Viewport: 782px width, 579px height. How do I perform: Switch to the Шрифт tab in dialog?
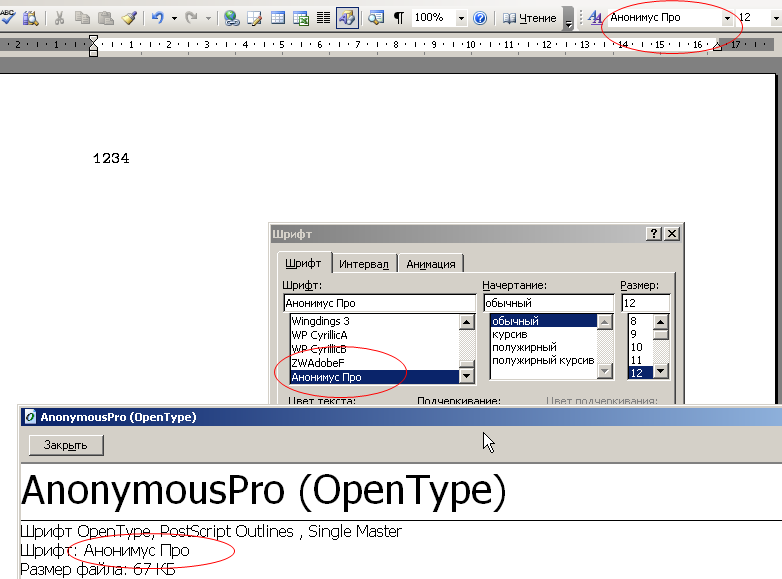303,263
